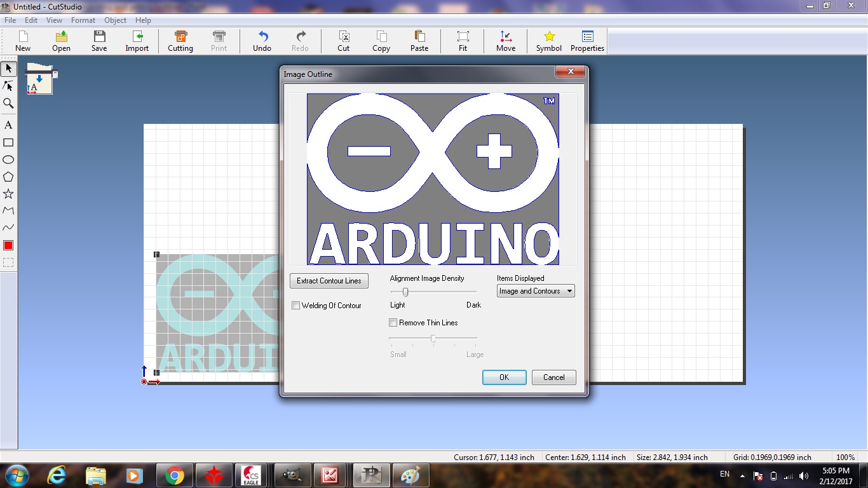The image size is (868, 488).
Task: Open the Help menu
Action: click(143, 20)
